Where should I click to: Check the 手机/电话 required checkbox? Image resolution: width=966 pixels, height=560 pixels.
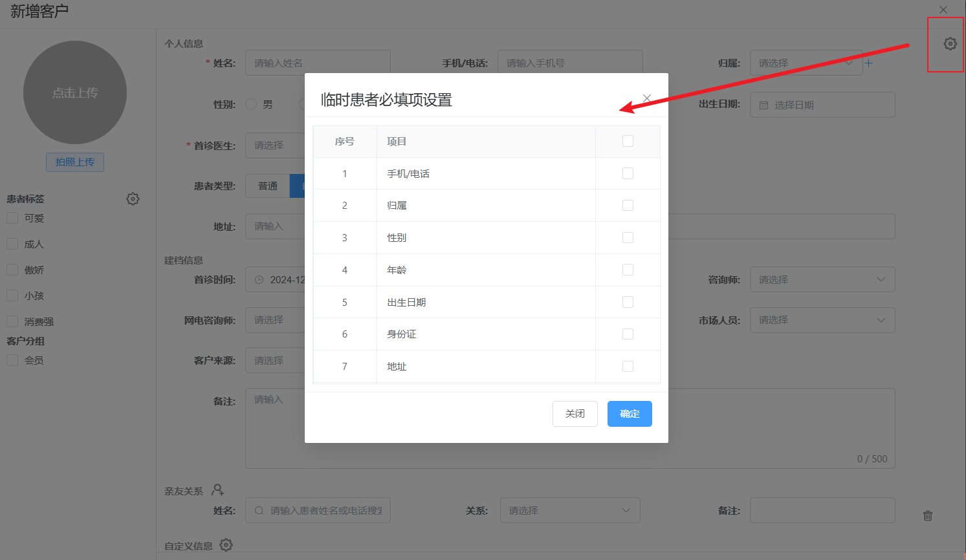point(628,173)
